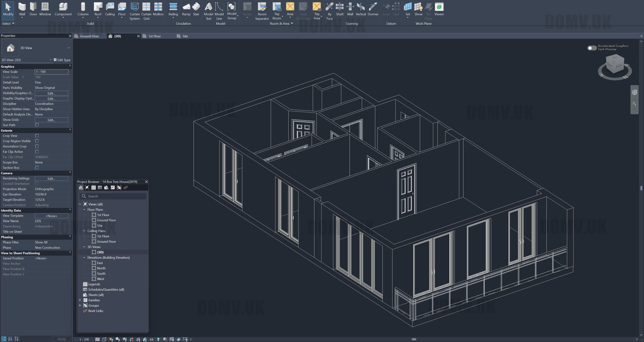Enable the Crop View checkbox
Viewport: 644px width, 342px height.
pyautogui.click(x=37, y=136)
